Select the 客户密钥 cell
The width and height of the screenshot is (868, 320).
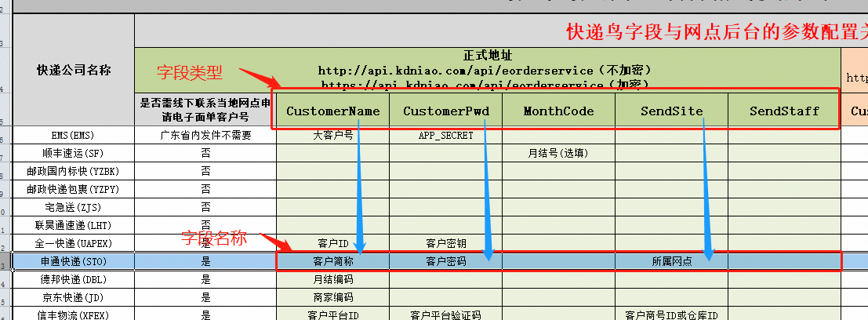pos(445,243)
